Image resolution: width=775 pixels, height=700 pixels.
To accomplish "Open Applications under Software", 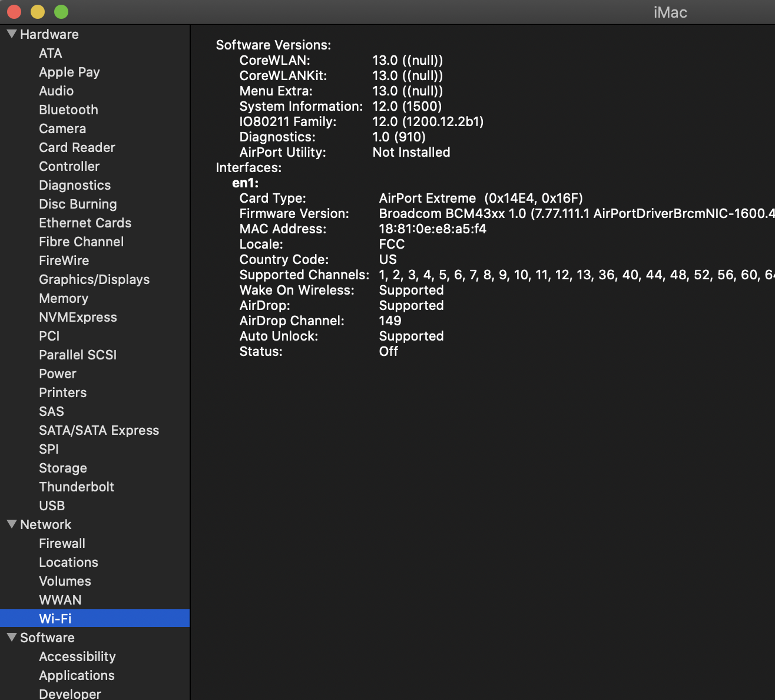I will coord(77,675).
